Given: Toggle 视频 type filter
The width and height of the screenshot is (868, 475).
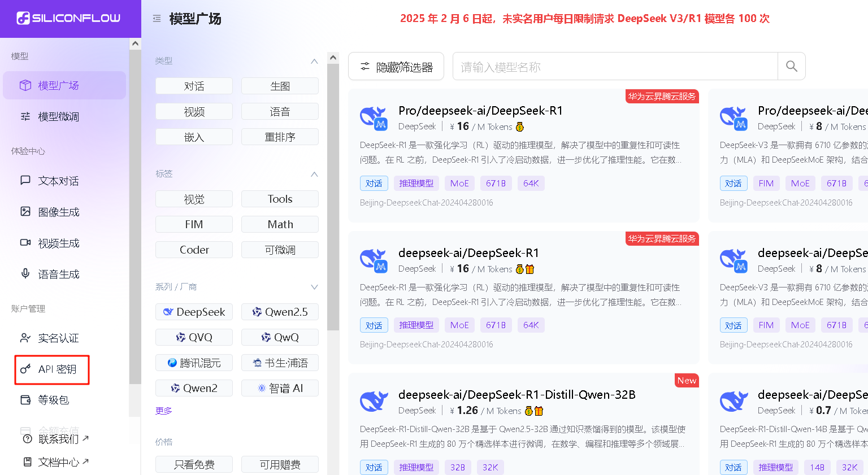Looking at the screenshot, I should tap(194, 111).
